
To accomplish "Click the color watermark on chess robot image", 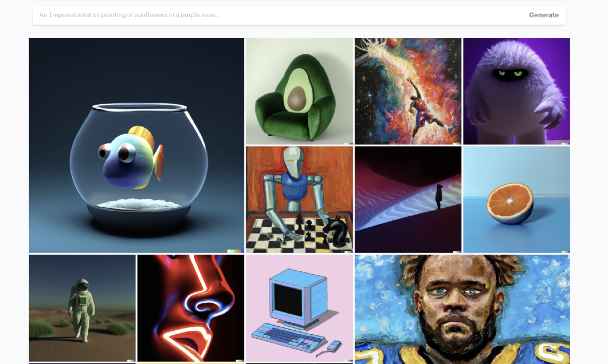I will click(349, 252).
